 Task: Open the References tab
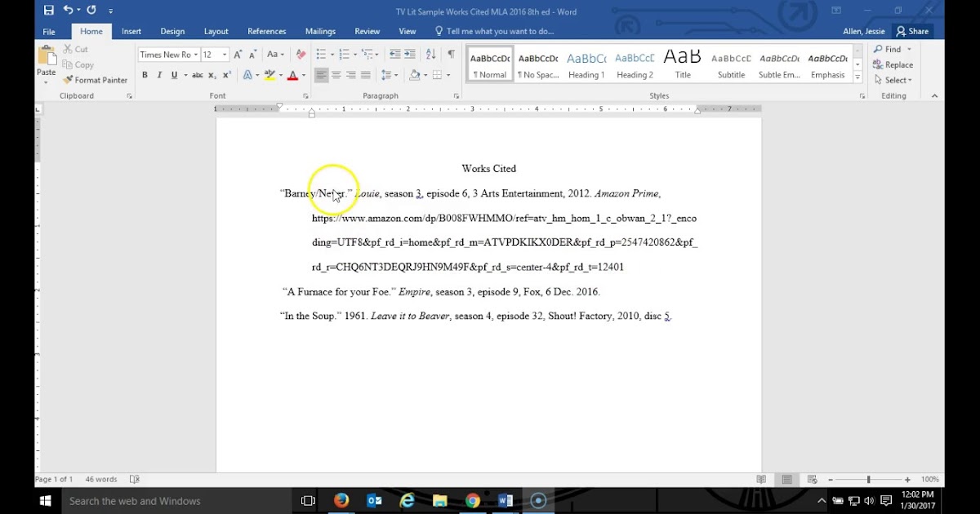pyautogui.click(x=267, y=31)
